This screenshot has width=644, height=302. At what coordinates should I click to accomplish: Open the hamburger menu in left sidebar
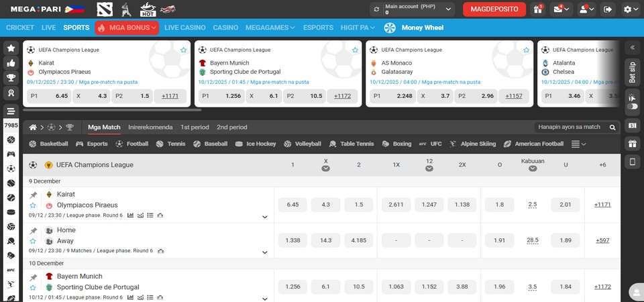(x=11, y=111)
